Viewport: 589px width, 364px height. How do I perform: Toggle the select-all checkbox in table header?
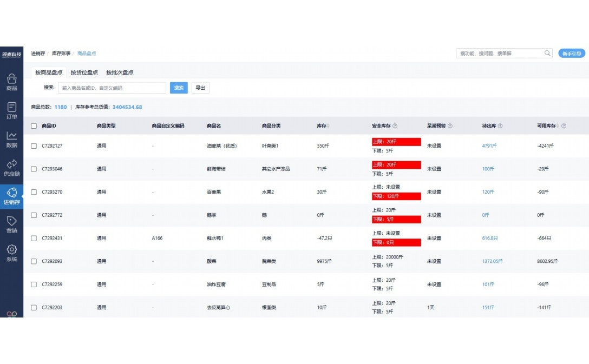coord(34,126)
